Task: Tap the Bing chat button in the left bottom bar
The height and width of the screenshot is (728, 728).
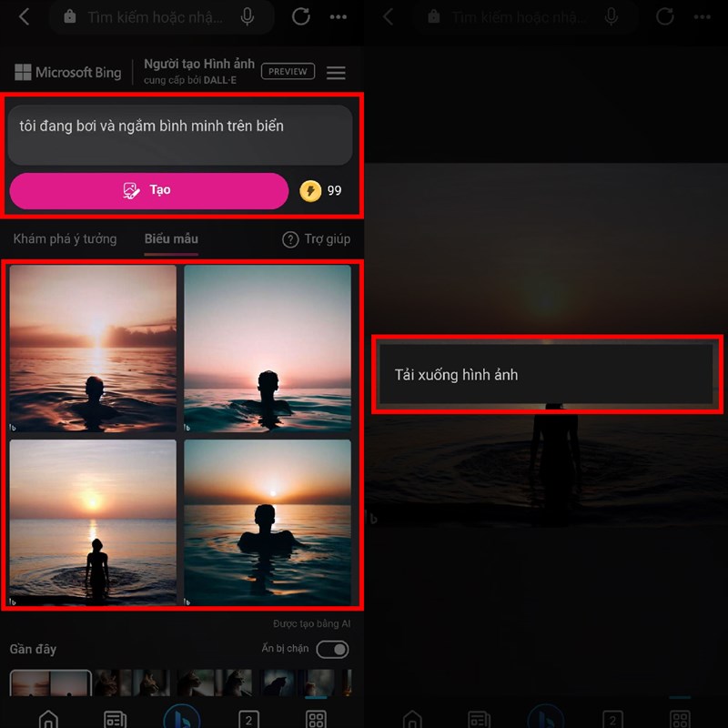Action: click(x=182, y=717)
